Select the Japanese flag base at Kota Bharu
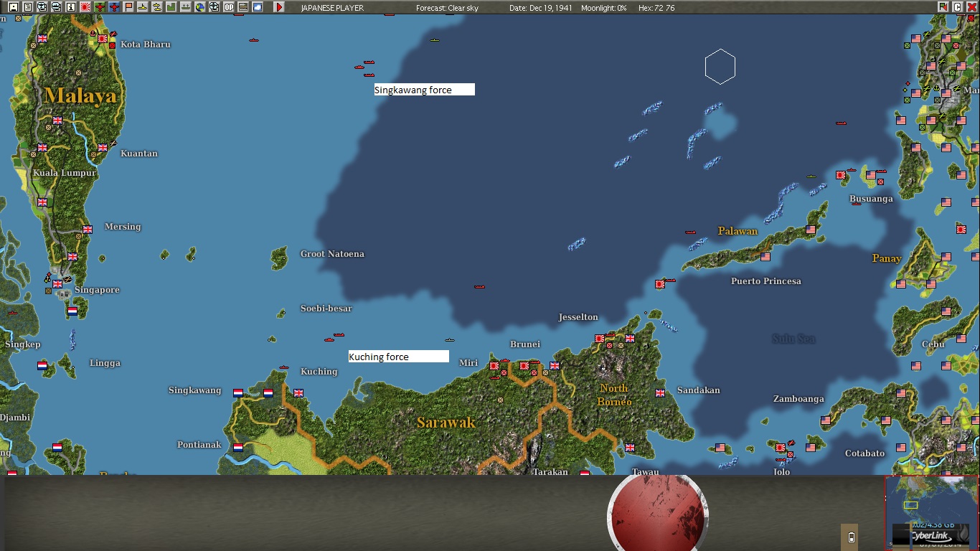 coord(103,37)
